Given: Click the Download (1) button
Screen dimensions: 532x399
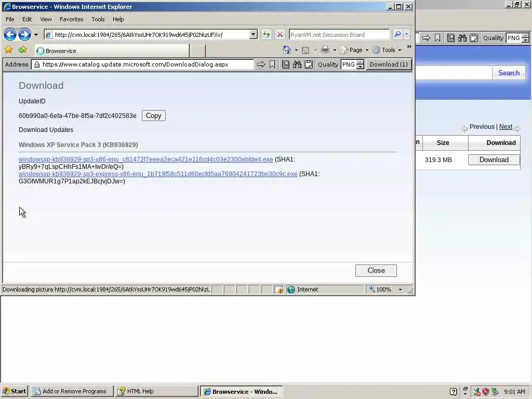Looking at the screenshot, I should tap(389, 64).
